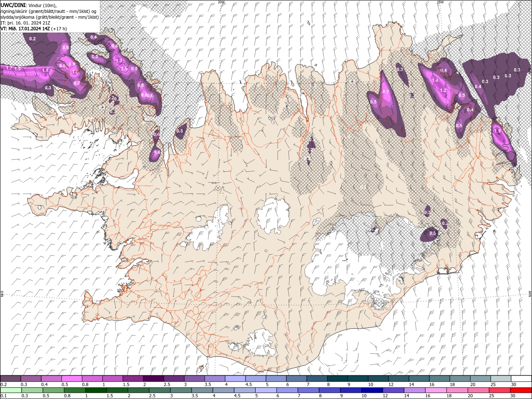This screenshot has height=399, width=532.
Task: Click the valid time line 'VT: Mið. 17.01.2024 14Z'
Action: coord(25,29)
